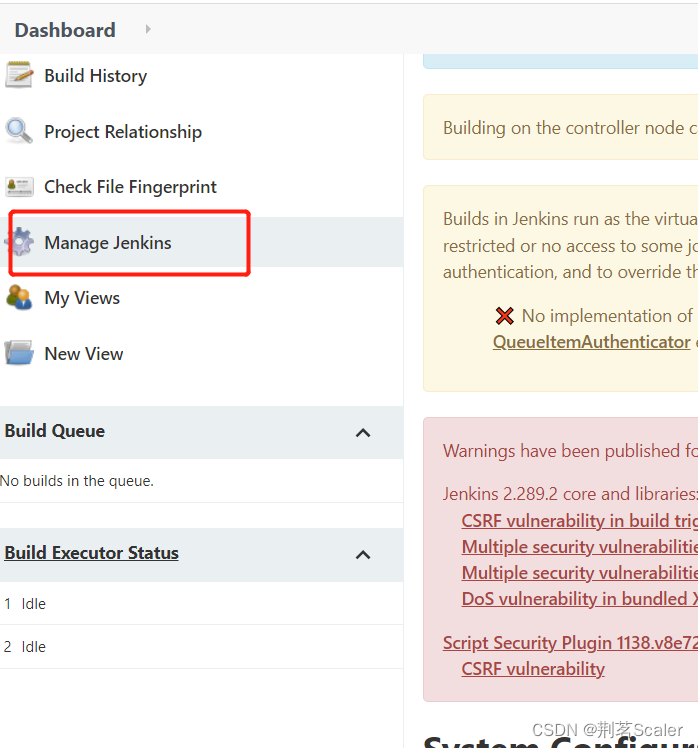This screenshot has width=698, height=748.
Task: Open second Multiple security vulnerabilities link
Action: (580, 572)
